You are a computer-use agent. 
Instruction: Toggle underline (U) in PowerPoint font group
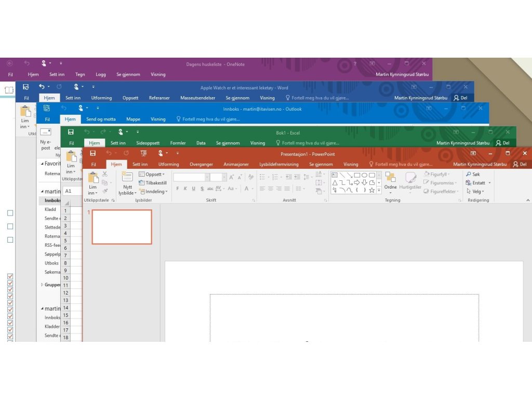point(193,189)
